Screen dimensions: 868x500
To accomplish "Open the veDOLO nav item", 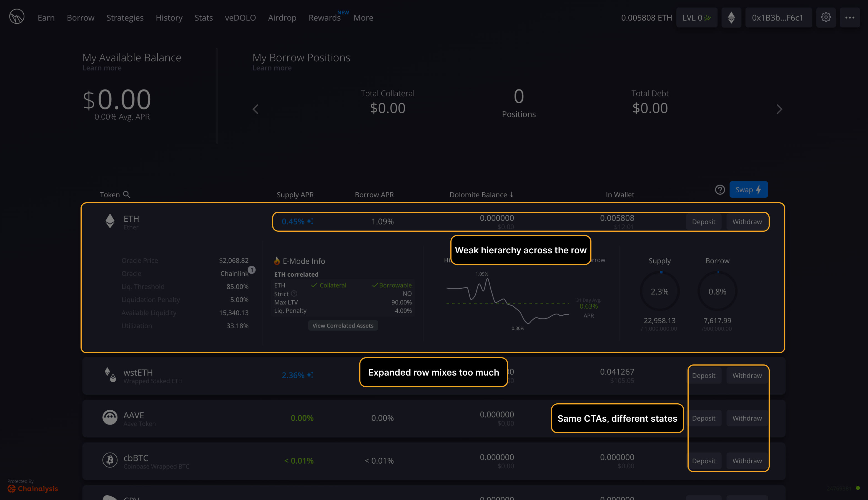I will click(x=240, y=17).
